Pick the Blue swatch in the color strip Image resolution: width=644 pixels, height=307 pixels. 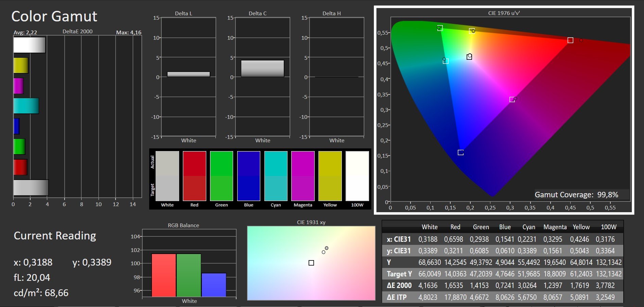pos(248,176)
